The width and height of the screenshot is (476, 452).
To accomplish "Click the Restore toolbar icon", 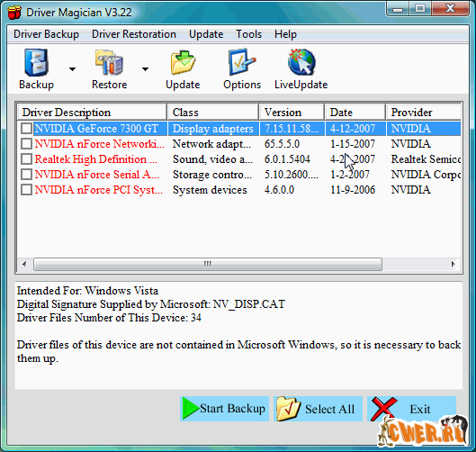I will coord(109,62).
